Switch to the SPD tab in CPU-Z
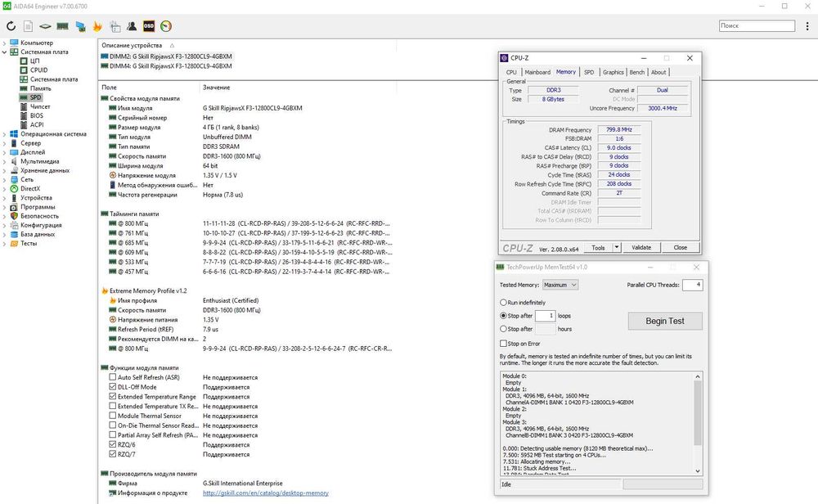This screenshot has height=504, width=818. 589,72
